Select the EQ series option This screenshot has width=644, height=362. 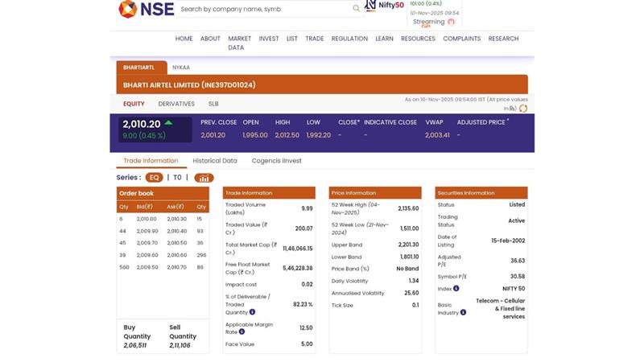(154, 178)
